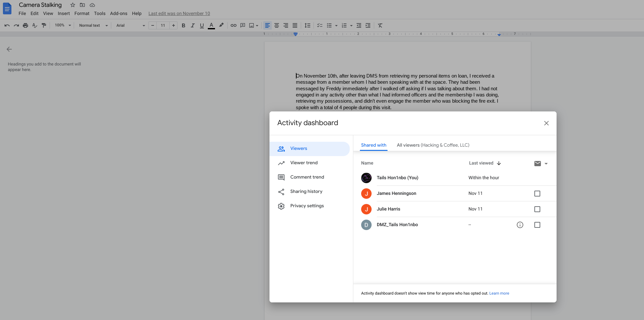The image size is (644, 320).
Task: Click the back arrow in outline panel
Action: (9, 49)
